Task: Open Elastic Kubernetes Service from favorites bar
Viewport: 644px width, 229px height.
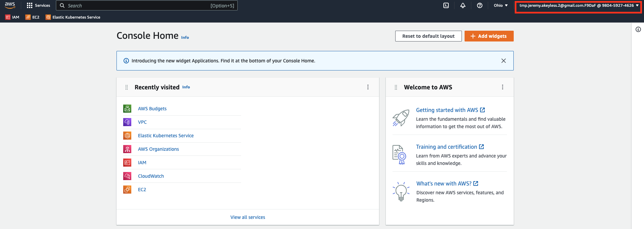Action: click(73, 17)
